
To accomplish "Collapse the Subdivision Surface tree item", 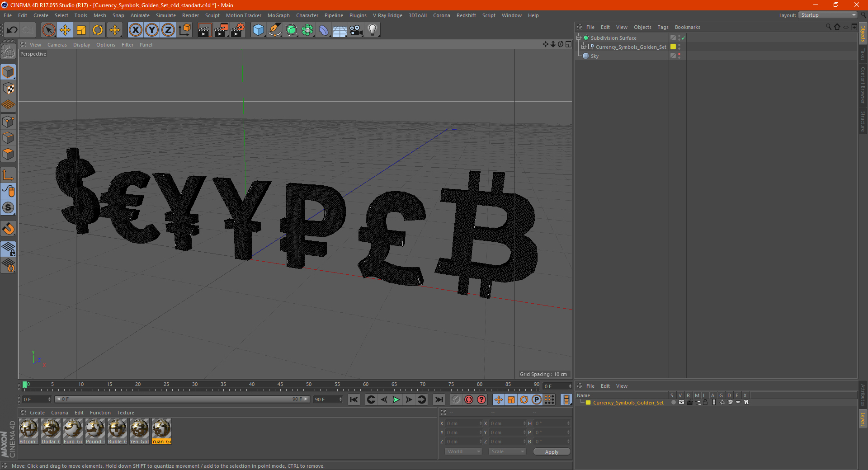I will click(579, 38).
